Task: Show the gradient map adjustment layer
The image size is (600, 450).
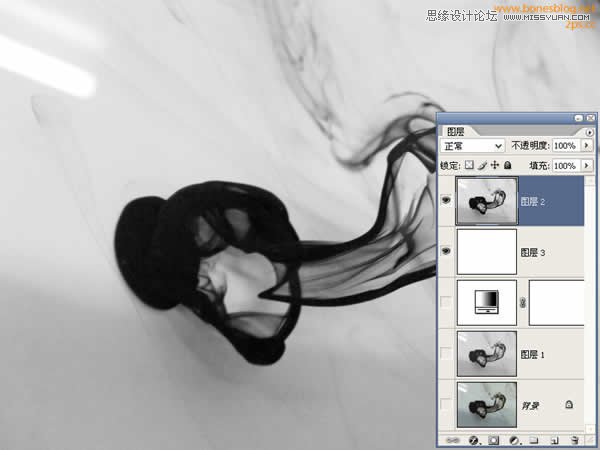Action: point(446,302)
